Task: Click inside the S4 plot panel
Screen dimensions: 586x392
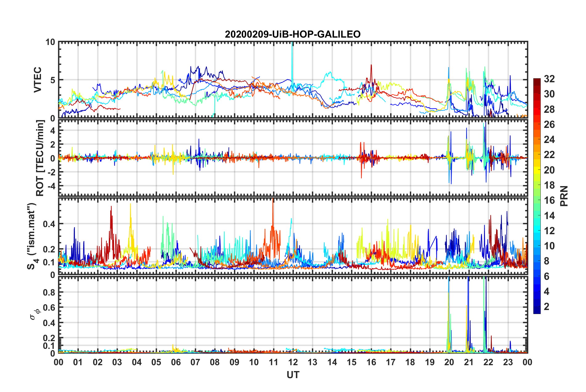Action: pyautogui.click(x=293, y=236)
